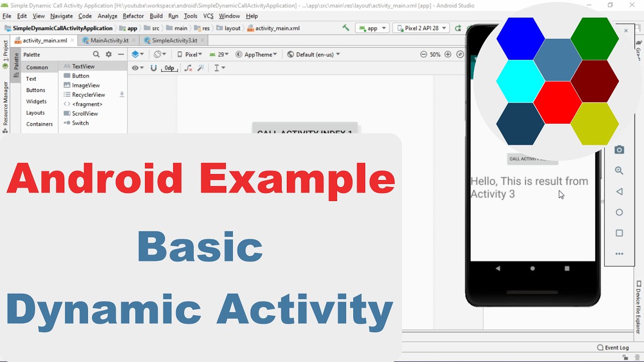Select the Layouts palette category

(40, 113)
